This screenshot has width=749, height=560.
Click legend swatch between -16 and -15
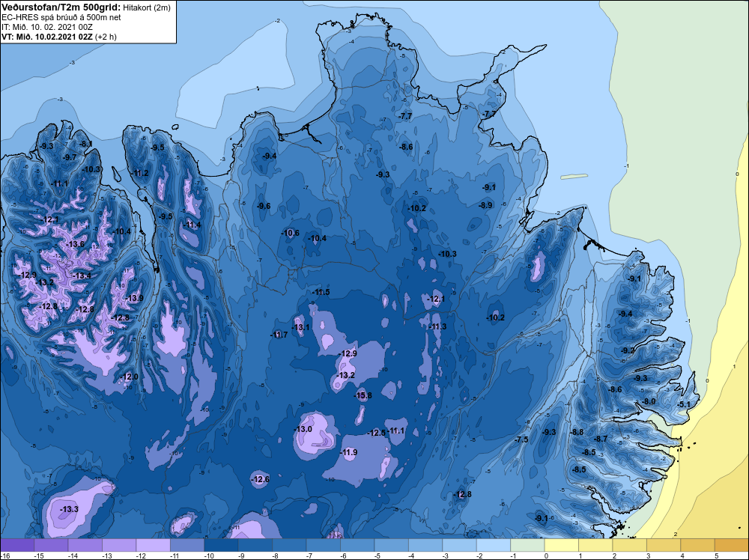pos(17,545)
